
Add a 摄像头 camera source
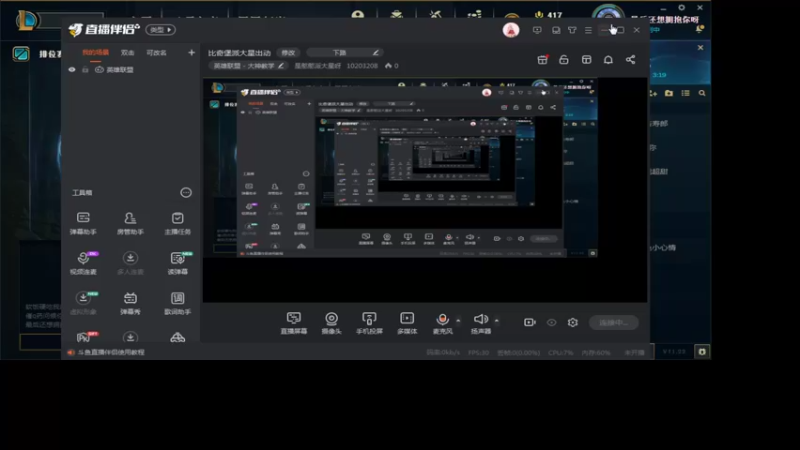332,322
